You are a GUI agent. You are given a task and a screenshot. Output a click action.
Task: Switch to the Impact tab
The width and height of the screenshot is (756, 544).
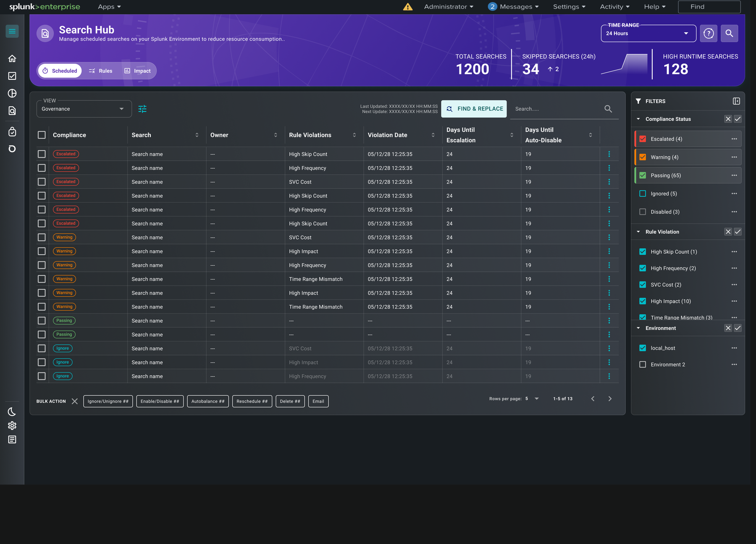[x=138, y=71]
